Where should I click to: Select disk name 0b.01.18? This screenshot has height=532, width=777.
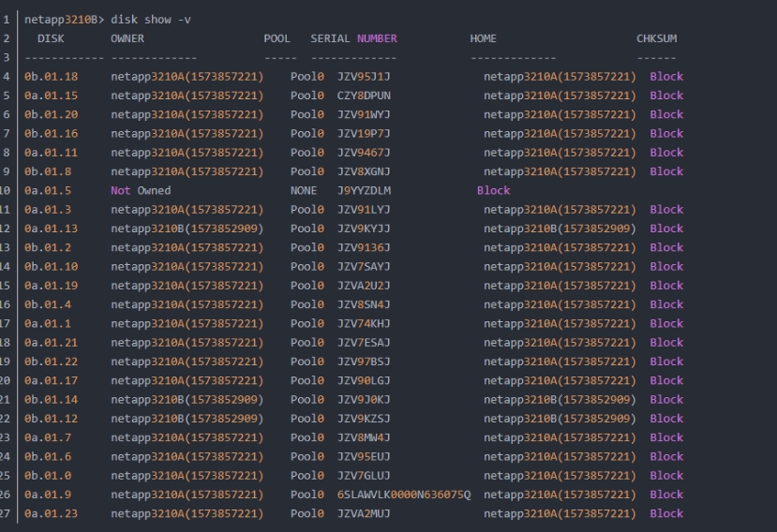tap(51, 77)
